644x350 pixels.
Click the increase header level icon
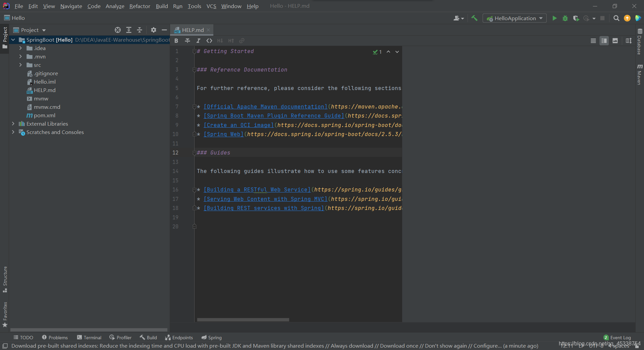pos(231,41)
